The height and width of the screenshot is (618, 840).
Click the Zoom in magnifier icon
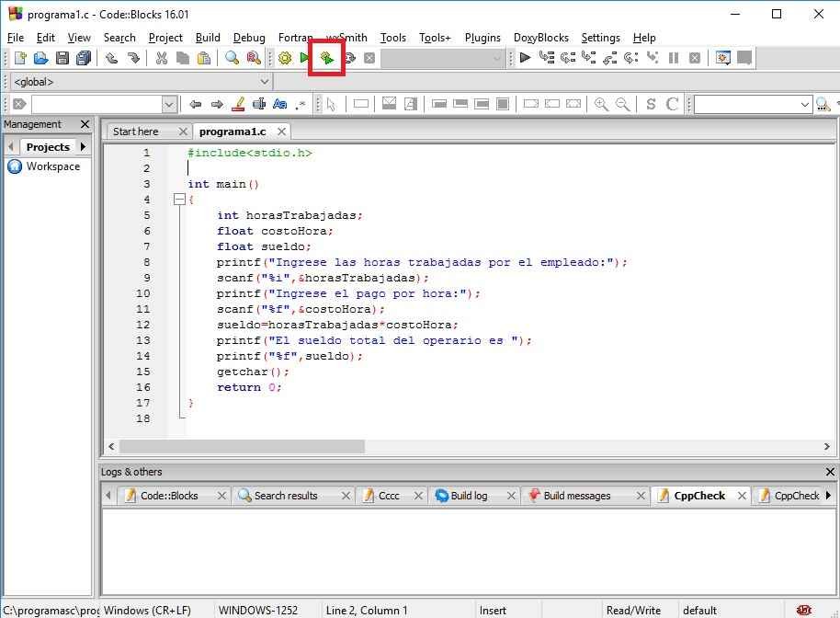click(x=601, y=105)
